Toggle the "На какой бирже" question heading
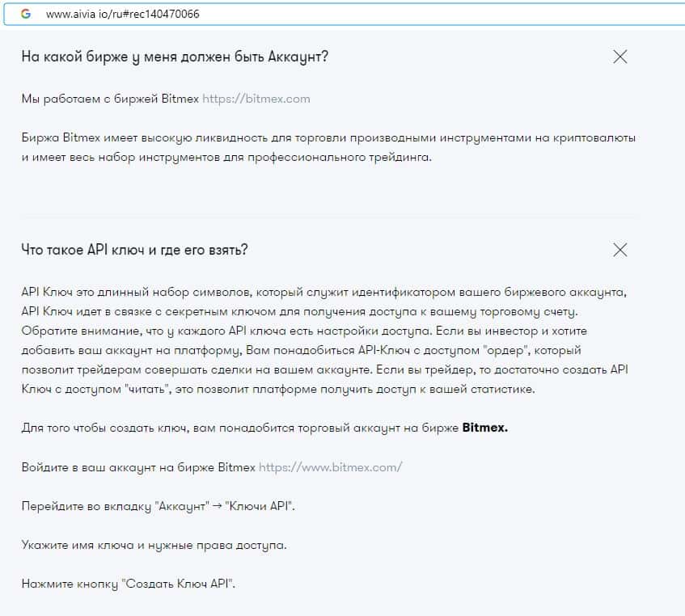 click(175, 57)
